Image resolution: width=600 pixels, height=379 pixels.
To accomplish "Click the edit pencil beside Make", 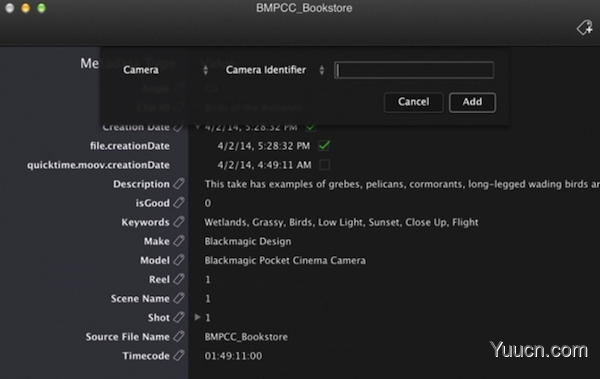I will coord(179,241).
